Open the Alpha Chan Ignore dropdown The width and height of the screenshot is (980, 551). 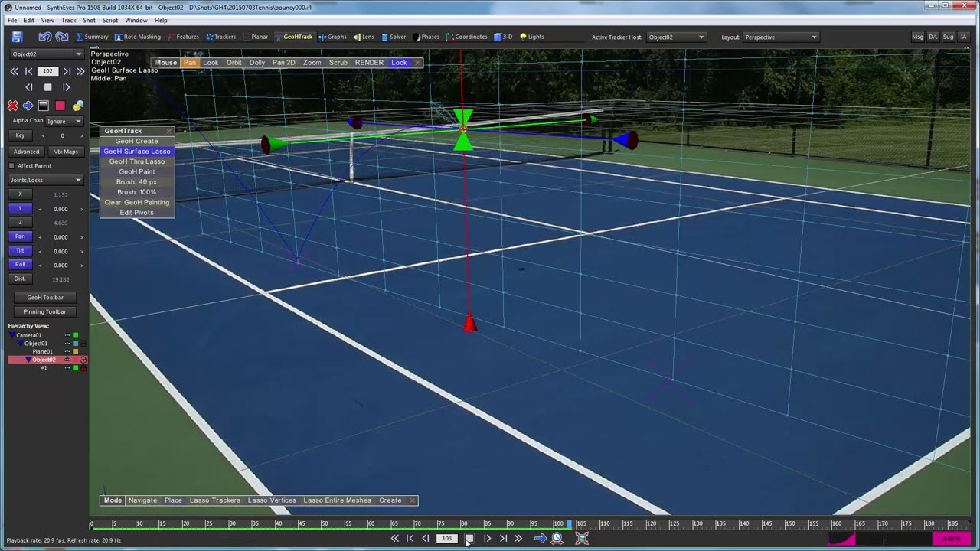coord(64,121)
